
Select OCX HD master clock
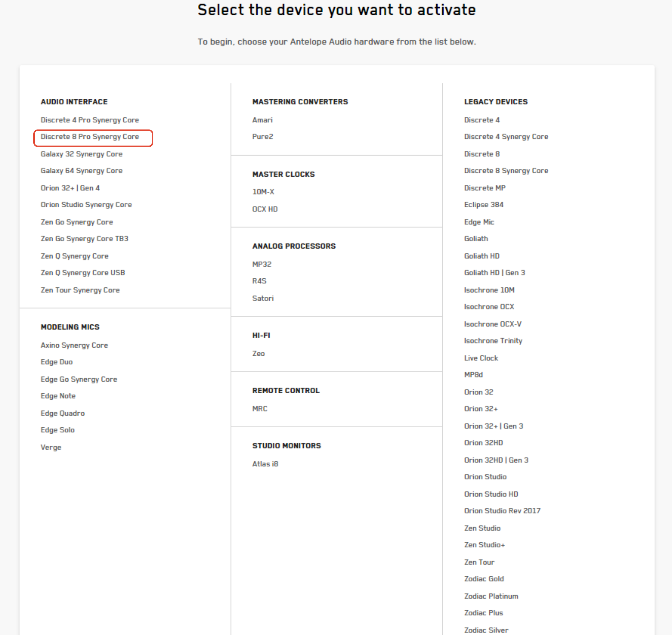coord(265,209)
